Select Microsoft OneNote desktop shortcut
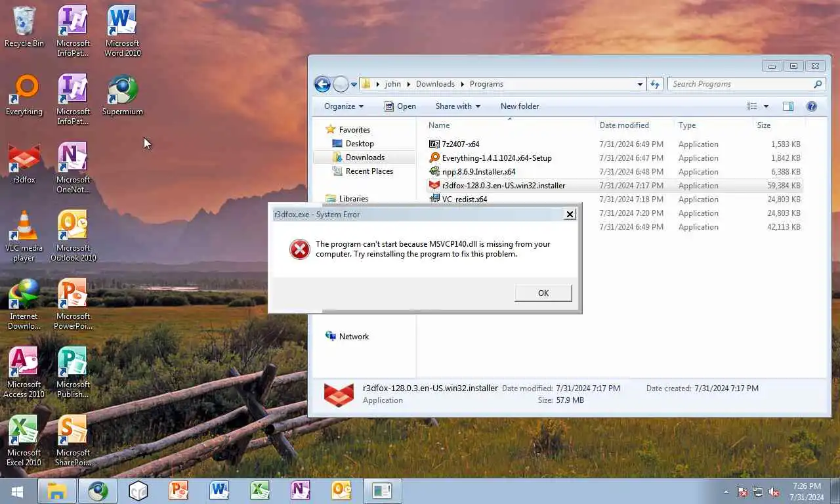Viewport: 840px width, 504px height. pyautogui.click(x=73, y=168)
